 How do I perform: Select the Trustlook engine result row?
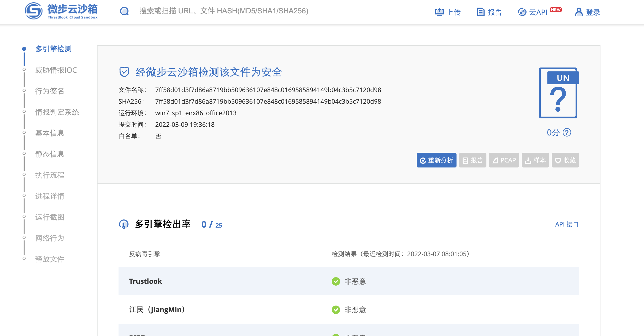coord(348,281)
